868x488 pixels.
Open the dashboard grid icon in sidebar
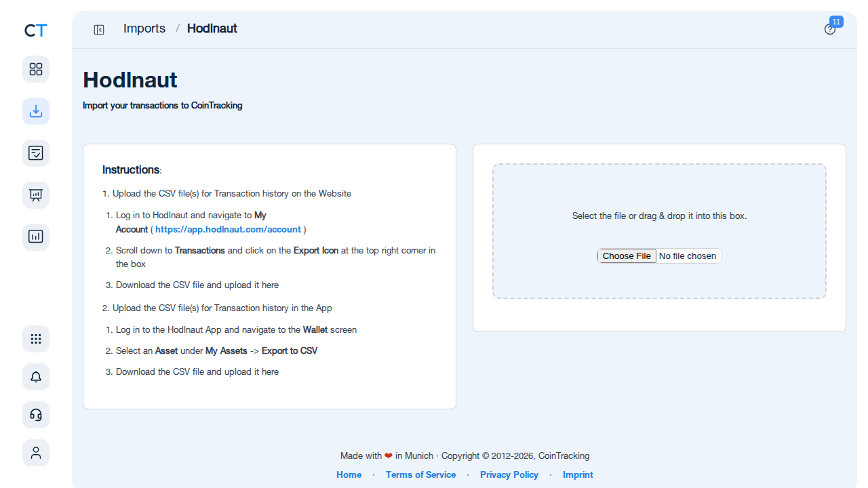(x=36, y=69)
